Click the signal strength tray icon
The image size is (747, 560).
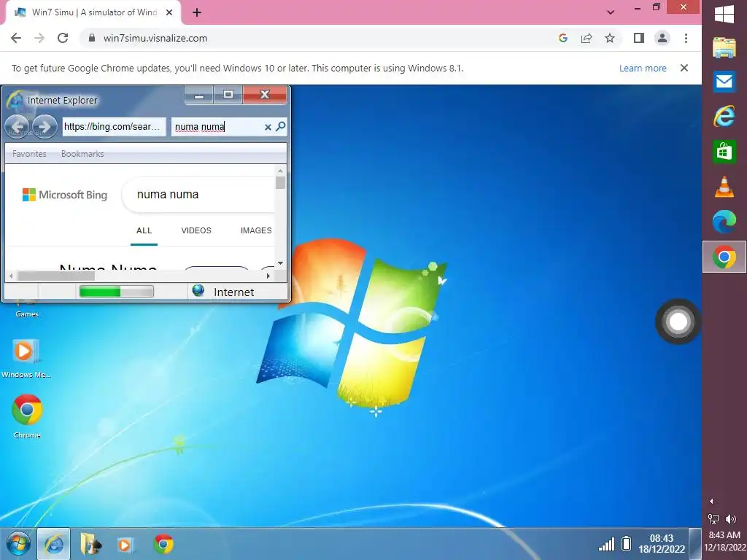(606, 544)
